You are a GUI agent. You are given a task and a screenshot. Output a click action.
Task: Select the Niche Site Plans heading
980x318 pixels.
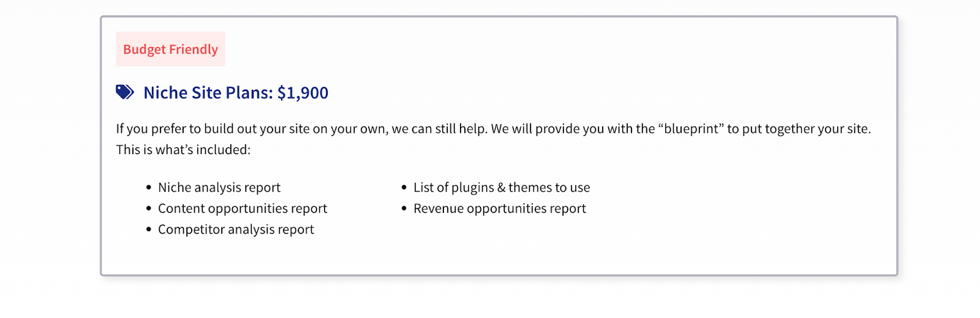tap(236, 93)
